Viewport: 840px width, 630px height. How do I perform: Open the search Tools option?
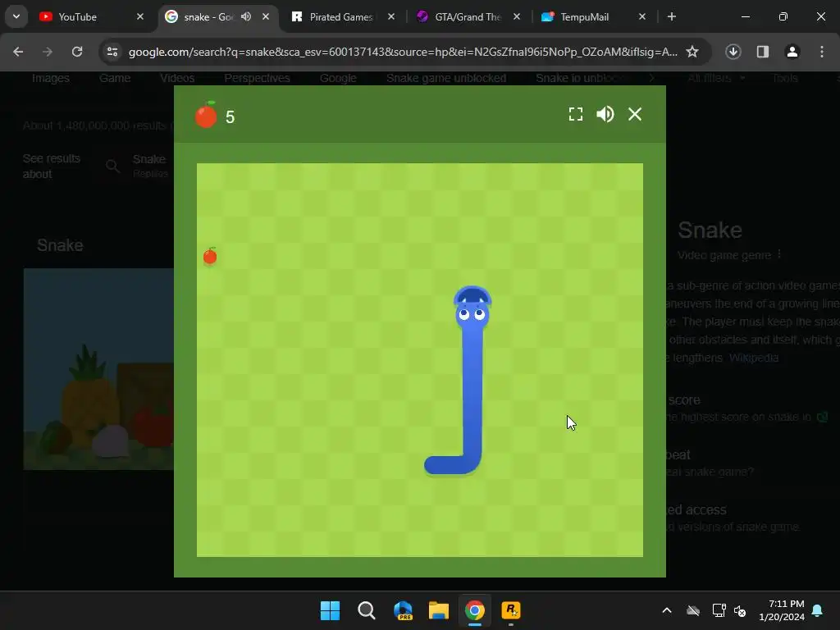[785, 78]
